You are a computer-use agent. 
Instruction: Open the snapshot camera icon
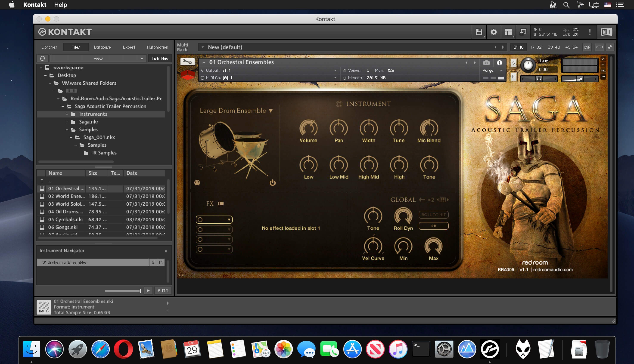tap(486, 63)
